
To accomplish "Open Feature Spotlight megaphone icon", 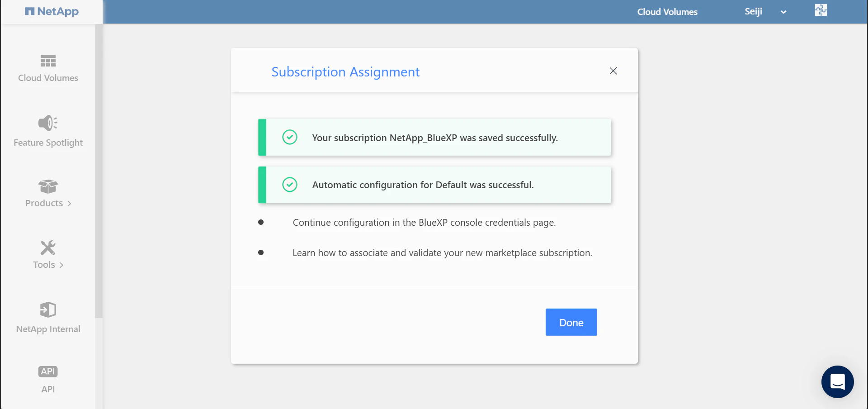I will [48, 123].
